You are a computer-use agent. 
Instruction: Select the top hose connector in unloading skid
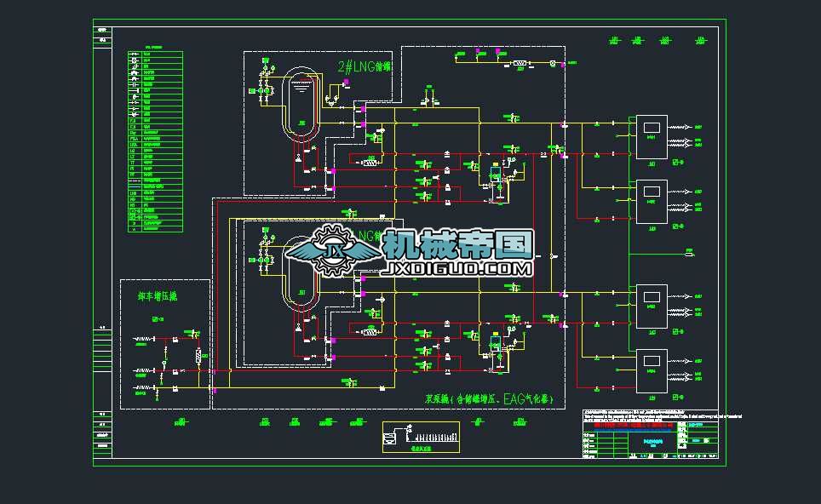pos(143,339)
